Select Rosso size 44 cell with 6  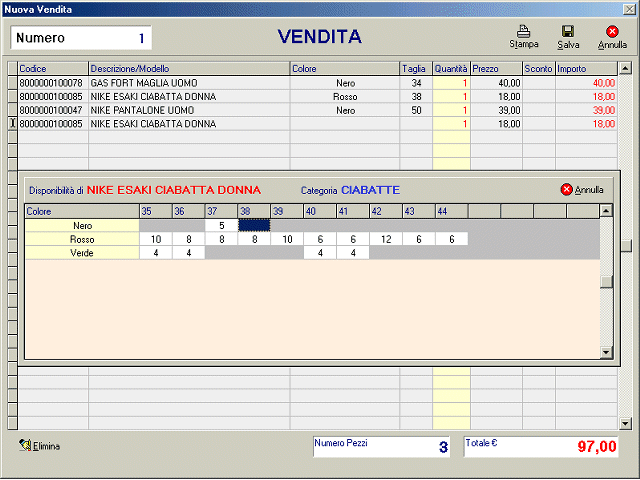pyautogui.click(x=451, y=239)
